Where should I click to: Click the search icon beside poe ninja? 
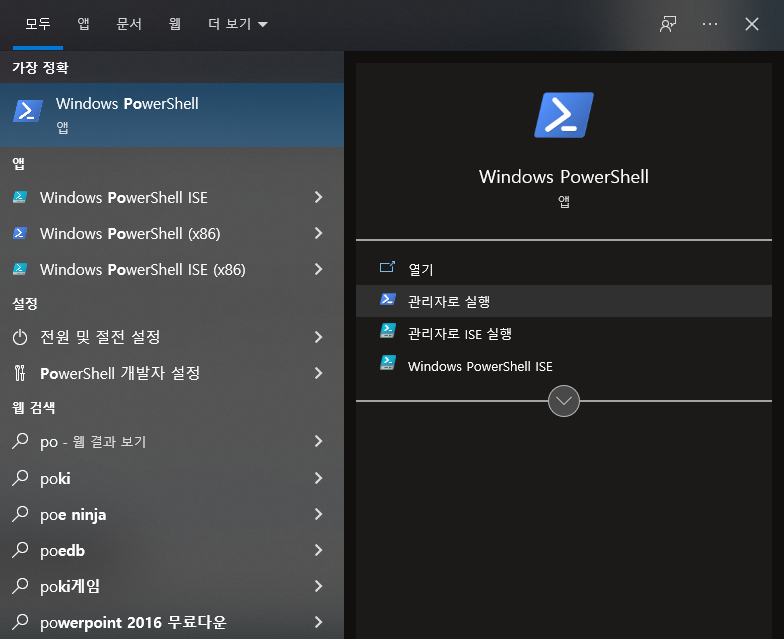click(x=20, y=514)
